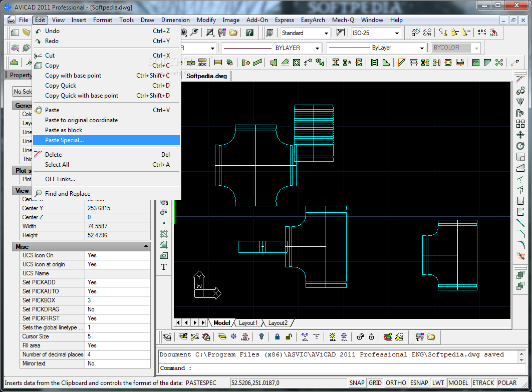Open dimension style icon beside ISO-25
This screenshot has width=532, height=392.
click(340, 33)
